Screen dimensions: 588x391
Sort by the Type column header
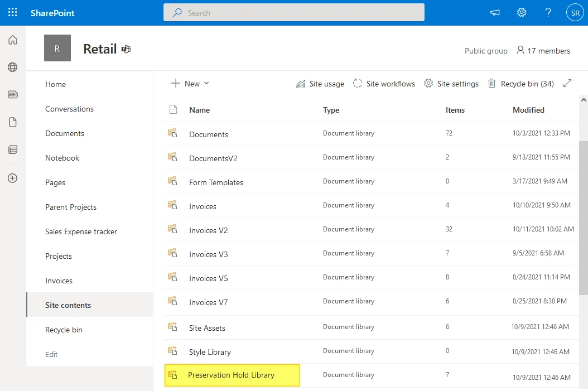331,110
